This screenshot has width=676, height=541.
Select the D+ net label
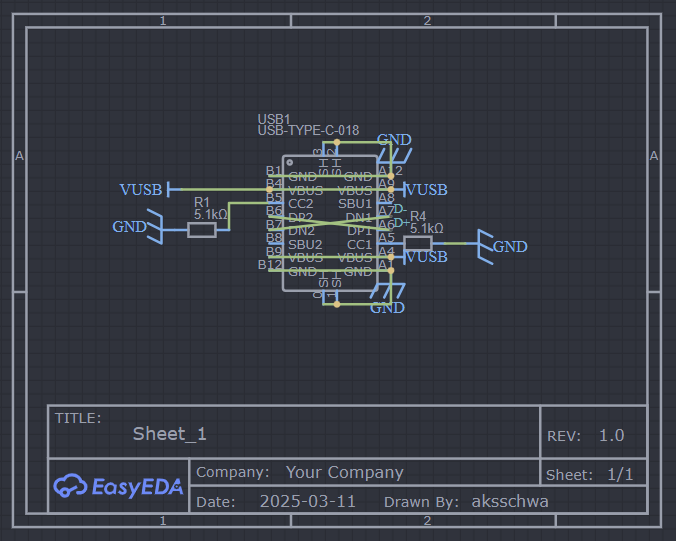pyautogui.click(x=401, y=223)
